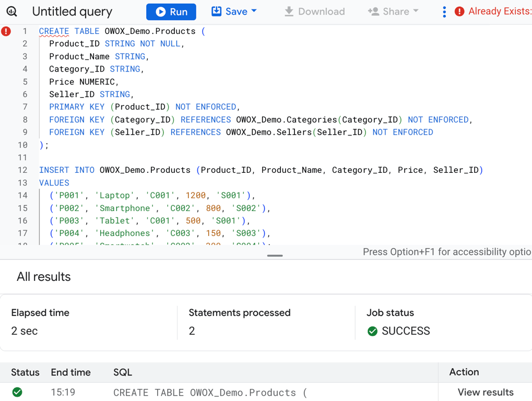This screenshot has height=401, width=532.
Task: Click the Untitled query title
Action: [x=72, y=11]
